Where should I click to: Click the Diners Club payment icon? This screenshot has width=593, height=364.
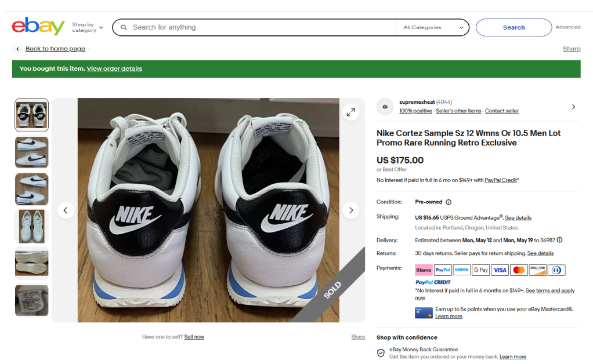(x=556, y=270)
